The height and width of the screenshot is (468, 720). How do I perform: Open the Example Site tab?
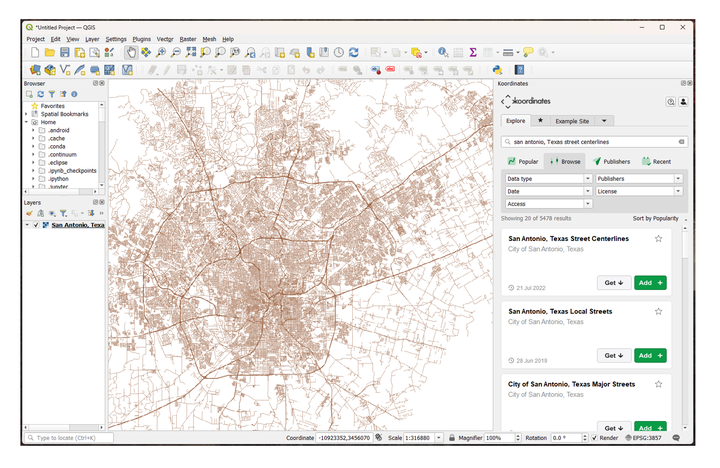[572, 121]
